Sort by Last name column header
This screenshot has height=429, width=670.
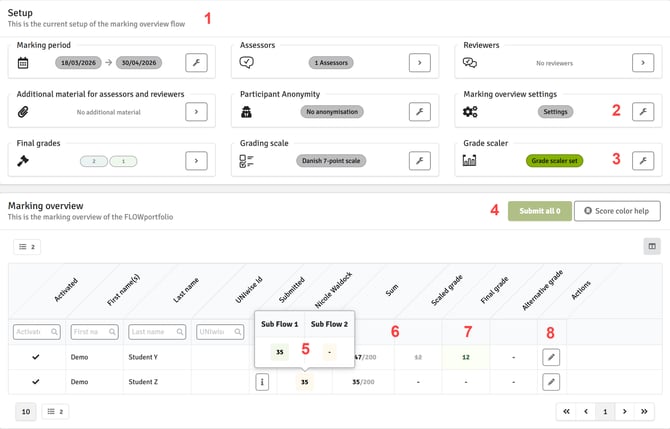coord(186,290)
